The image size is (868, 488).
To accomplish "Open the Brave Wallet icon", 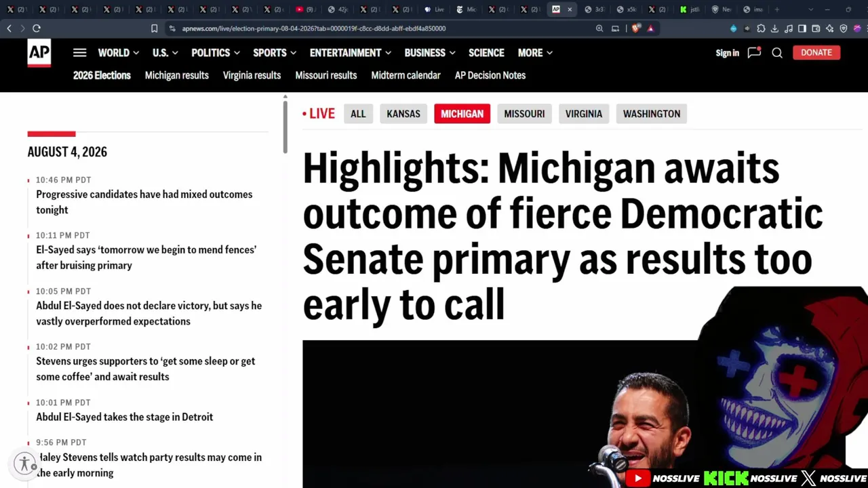I will [816, 28].
